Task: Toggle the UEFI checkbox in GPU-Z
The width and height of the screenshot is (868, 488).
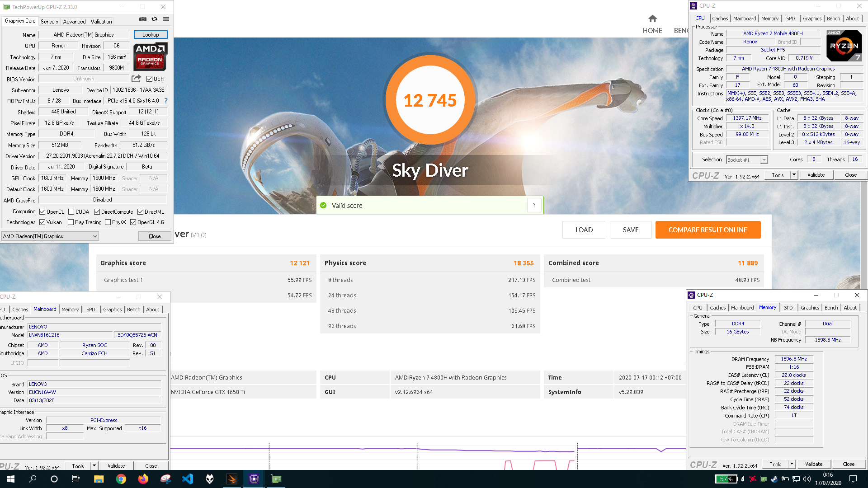Action: click(149, 79)
